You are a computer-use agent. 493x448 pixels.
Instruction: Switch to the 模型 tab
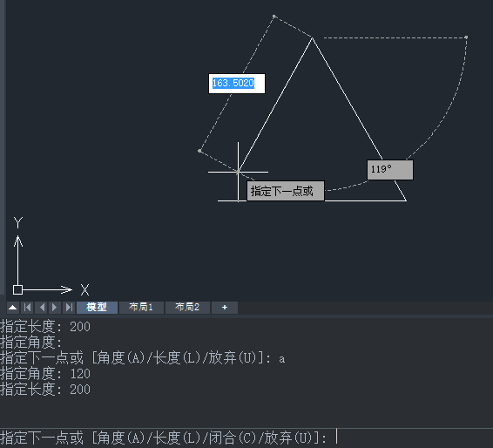click(x=97, y=308)
